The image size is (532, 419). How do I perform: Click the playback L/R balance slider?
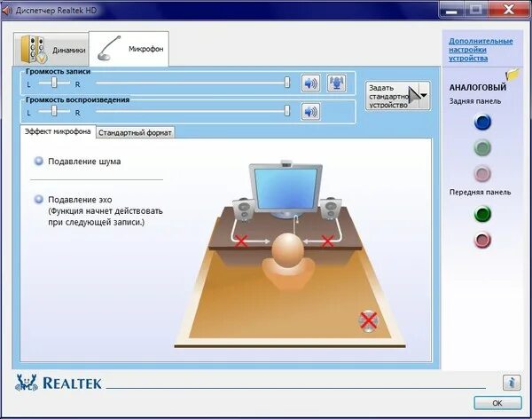point(54,110)
